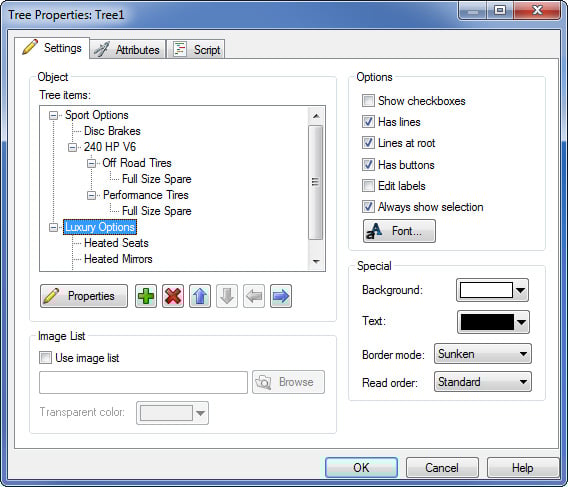The image size is (568, 487).
Task: Click the gray down arrow icon
Action: point(227,296)
